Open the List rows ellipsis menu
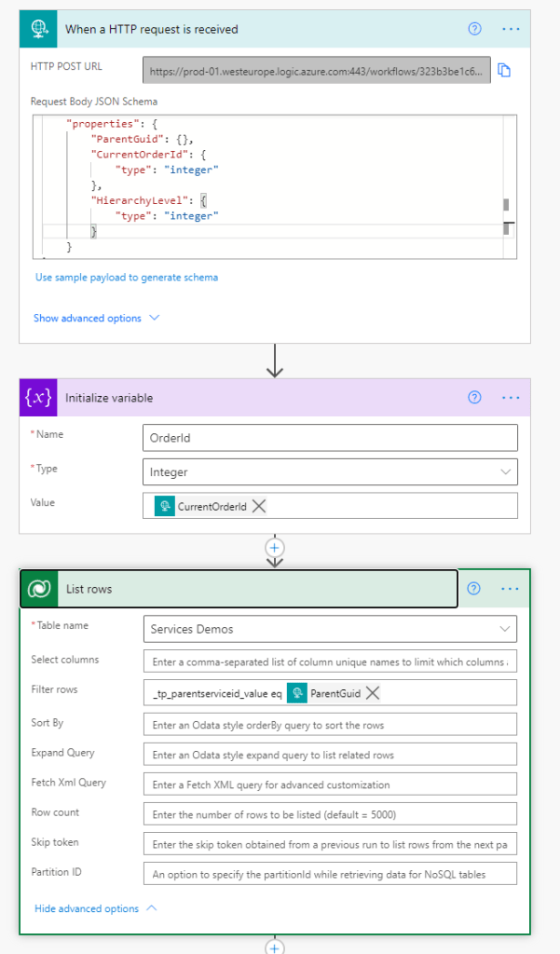This screenshot has height=954, width=560. coord(510,589)
